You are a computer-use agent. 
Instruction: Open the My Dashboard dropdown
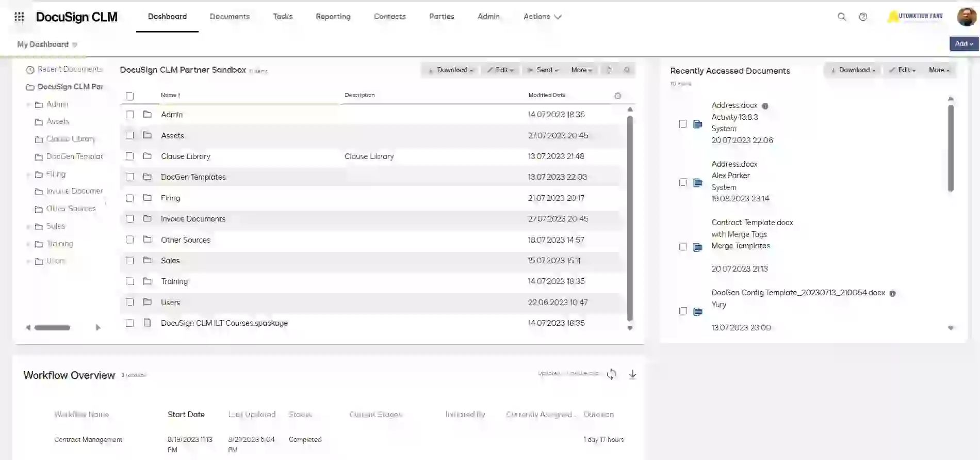point(47,44)
